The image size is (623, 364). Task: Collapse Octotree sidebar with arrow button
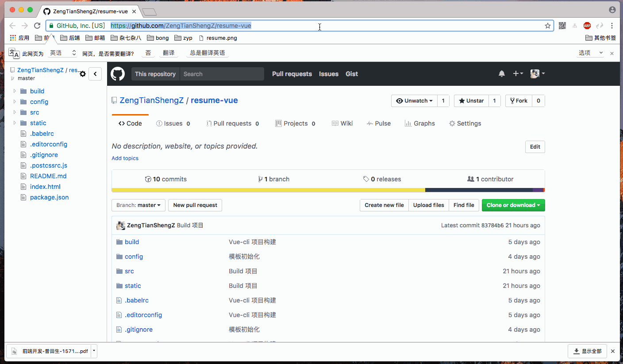95,74
